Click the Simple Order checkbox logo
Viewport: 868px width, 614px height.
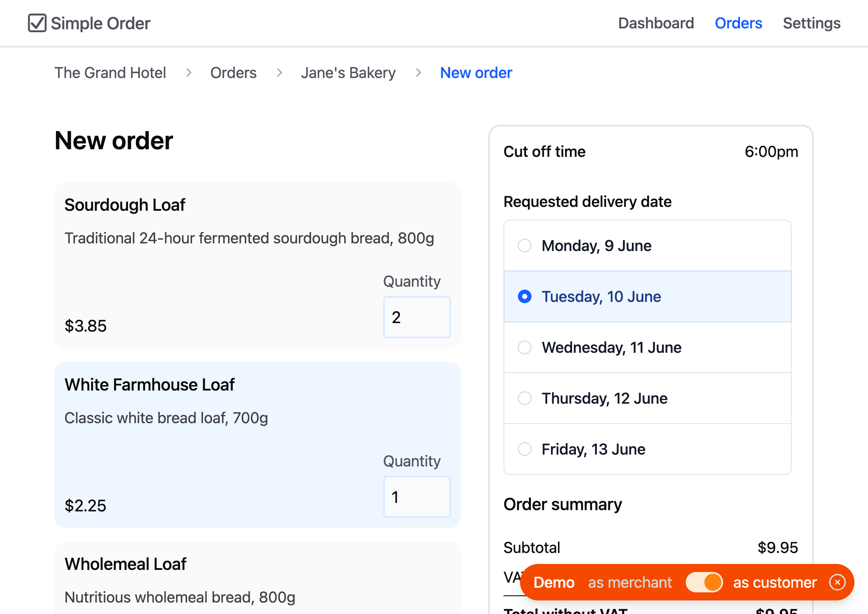coord(38,23)
